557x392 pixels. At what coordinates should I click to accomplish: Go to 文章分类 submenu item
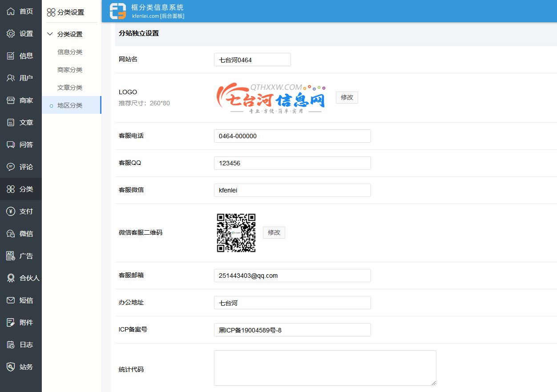pyautogui.click(x=70, y=88)
